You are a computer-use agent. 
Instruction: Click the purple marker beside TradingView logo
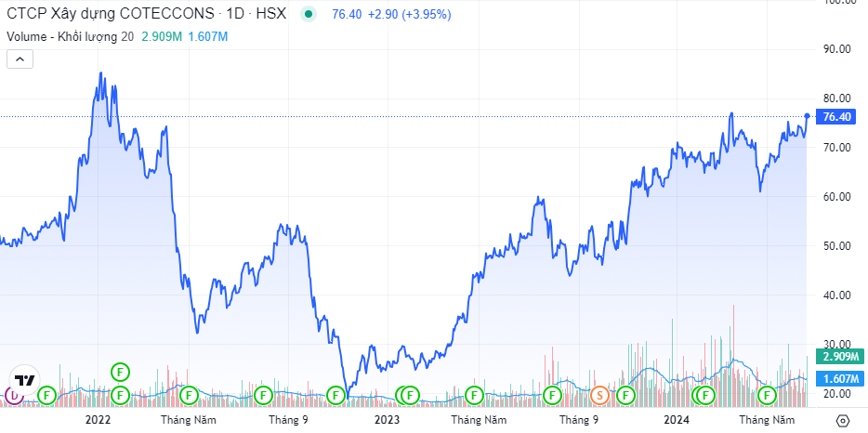[x=13, y=396]
